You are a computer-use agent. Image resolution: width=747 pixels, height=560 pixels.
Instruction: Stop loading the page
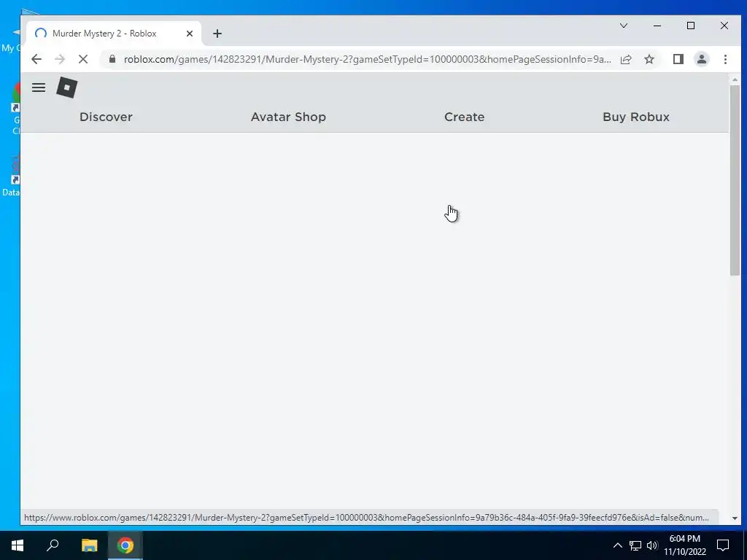pos(83,59)
